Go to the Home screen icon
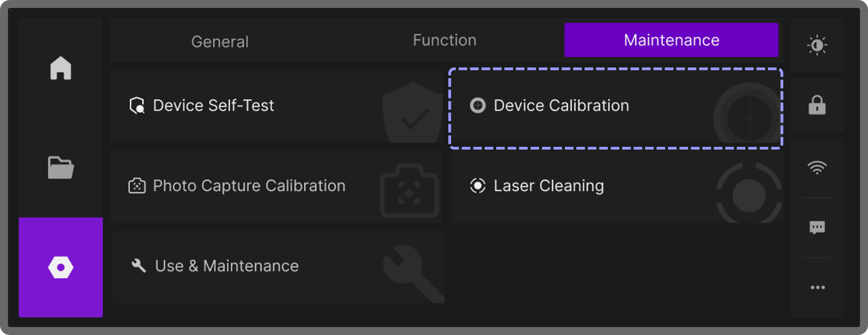This screenshot has width=868, height=335. (x=61, y=68)
